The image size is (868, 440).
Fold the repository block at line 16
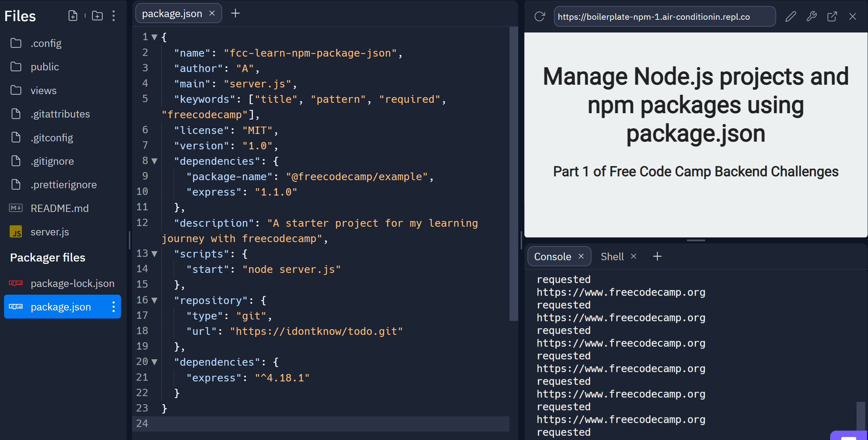pos(154,300)
